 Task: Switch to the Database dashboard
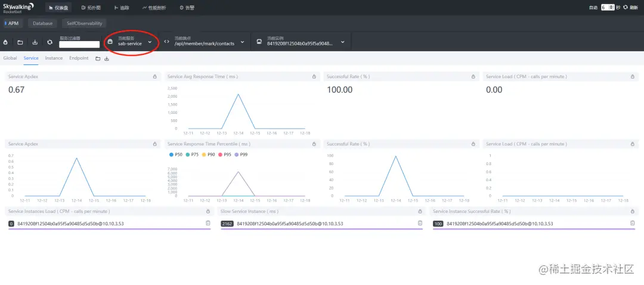click(43, 23)
